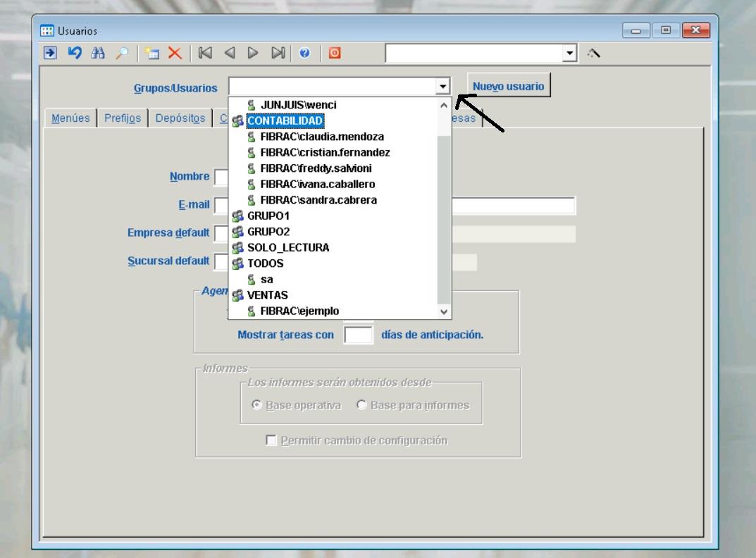This screenshot has width=756, height=558.
Task: Select CONTABILIDAD group in the list
Action: (x=285, y=120)
